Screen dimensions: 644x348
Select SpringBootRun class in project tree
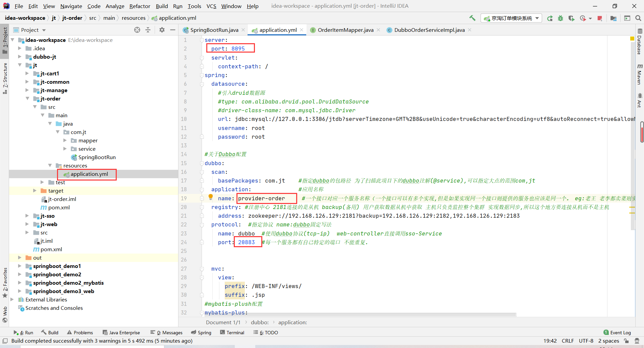pos(94,157)
